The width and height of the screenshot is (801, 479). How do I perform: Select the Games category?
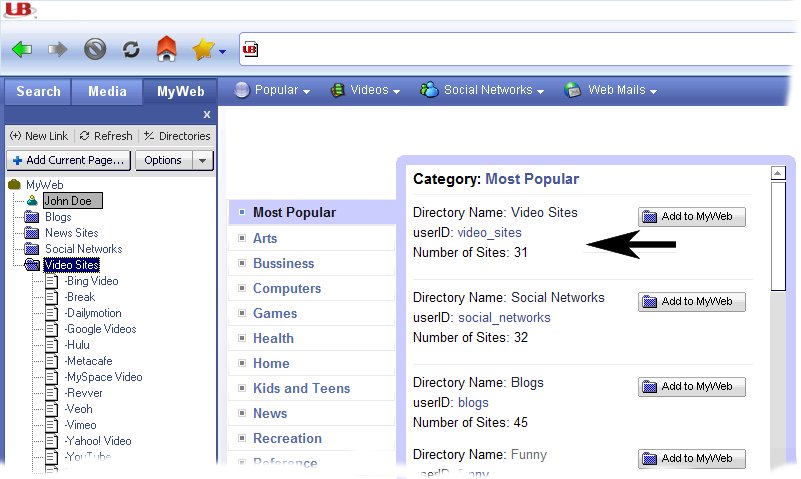[x=312, y=314]
